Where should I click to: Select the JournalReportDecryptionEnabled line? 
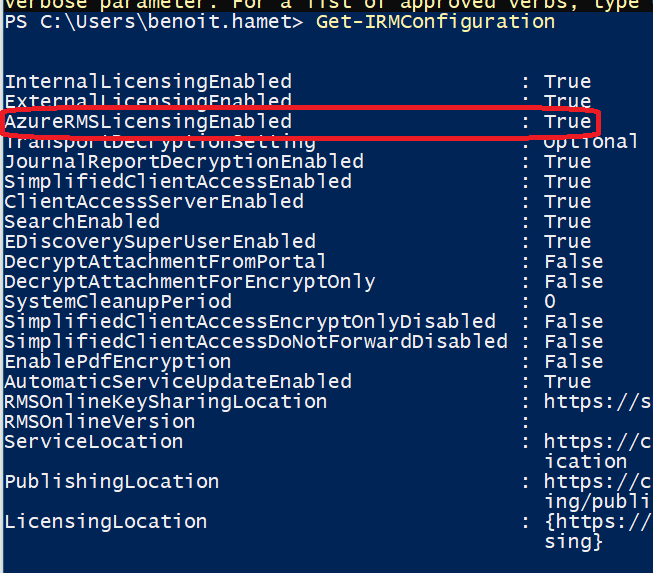tap(184, 162)
